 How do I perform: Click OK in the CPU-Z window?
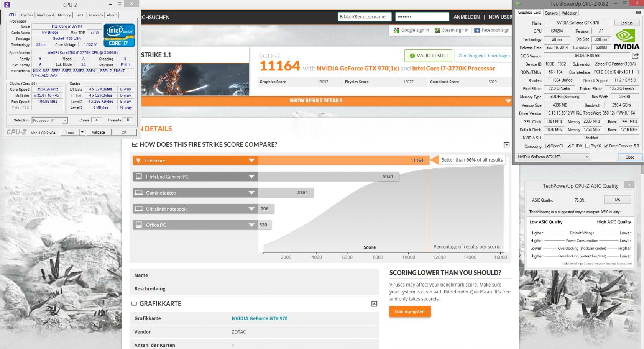124,132
